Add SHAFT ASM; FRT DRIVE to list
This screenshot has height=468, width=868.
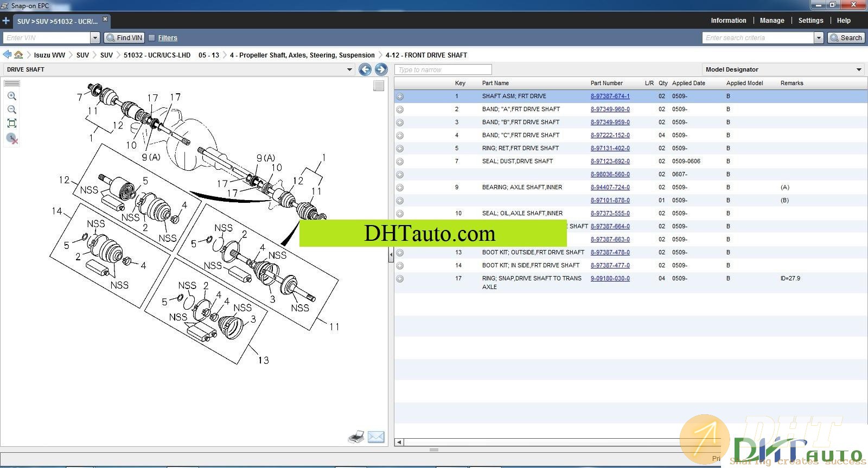coord(400,97)
